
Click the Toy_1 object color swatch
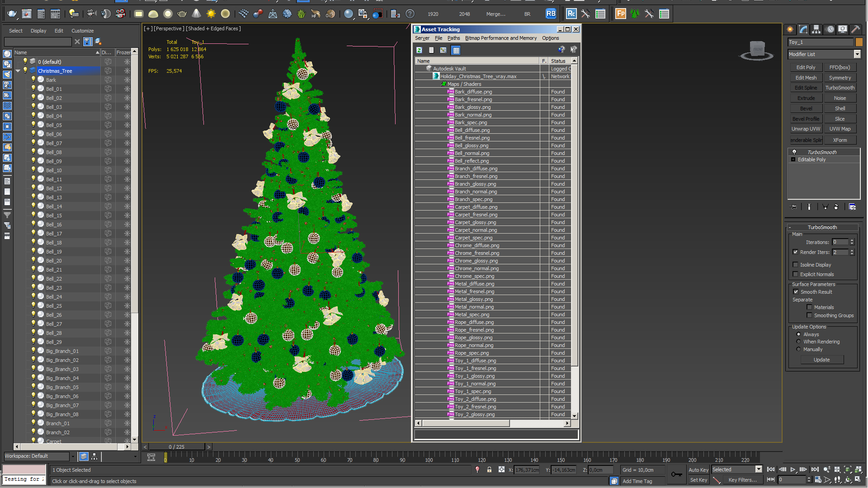point(859,42)
